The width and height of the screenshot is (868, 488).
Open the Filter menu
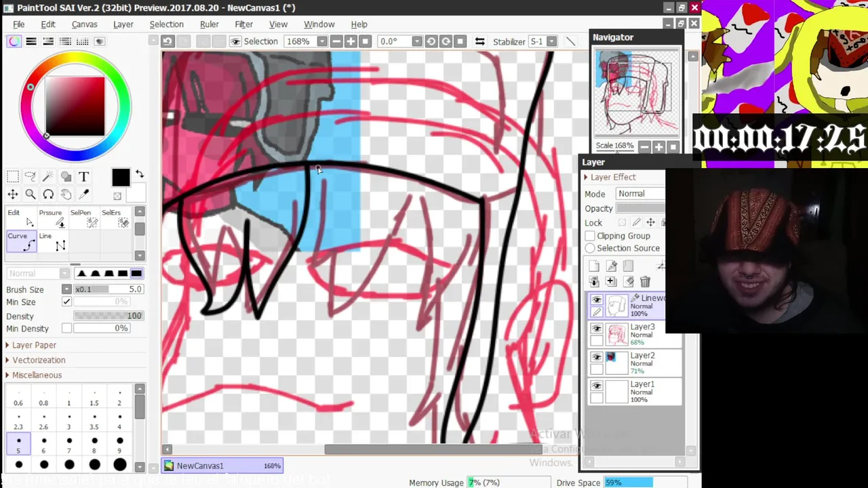(x=243, y=24)
